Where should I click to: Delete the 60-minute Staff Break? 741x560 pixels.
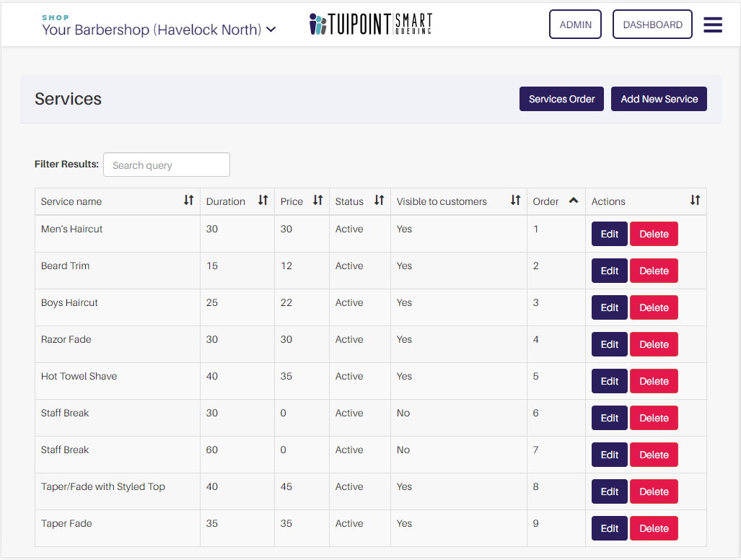(x=654, y=455)
